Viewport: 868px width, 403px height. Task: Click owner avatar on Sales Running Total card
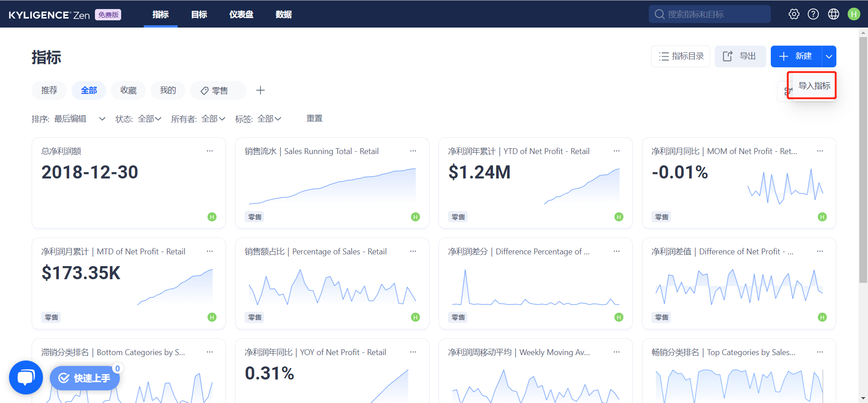point(415,217)
